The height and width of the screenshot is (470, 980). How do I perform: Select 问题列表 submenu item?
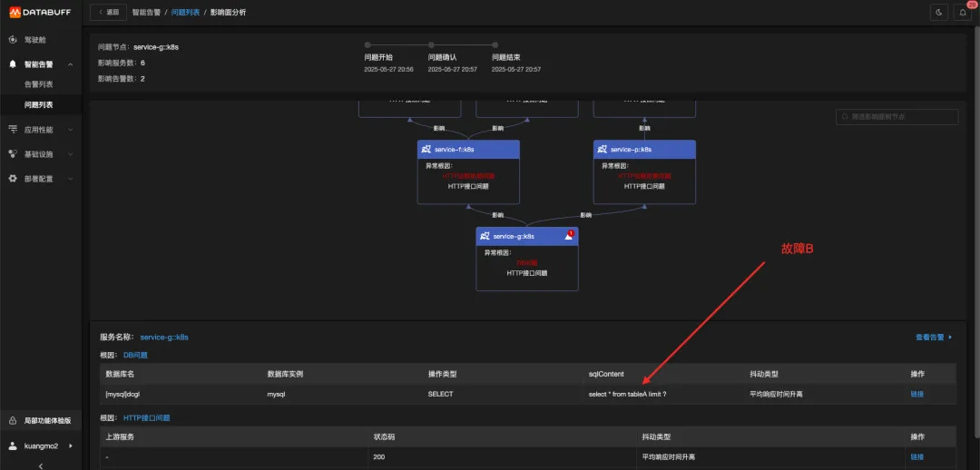tap(41, 104)
